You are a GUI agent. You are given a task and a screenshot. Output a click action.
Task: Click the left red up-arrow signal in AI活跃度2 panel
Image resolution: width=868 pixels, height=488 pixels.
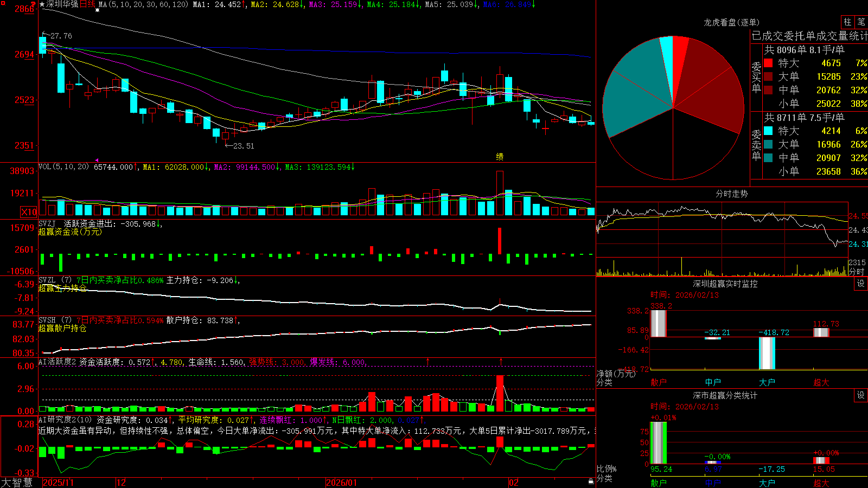(x=427, y=361)
